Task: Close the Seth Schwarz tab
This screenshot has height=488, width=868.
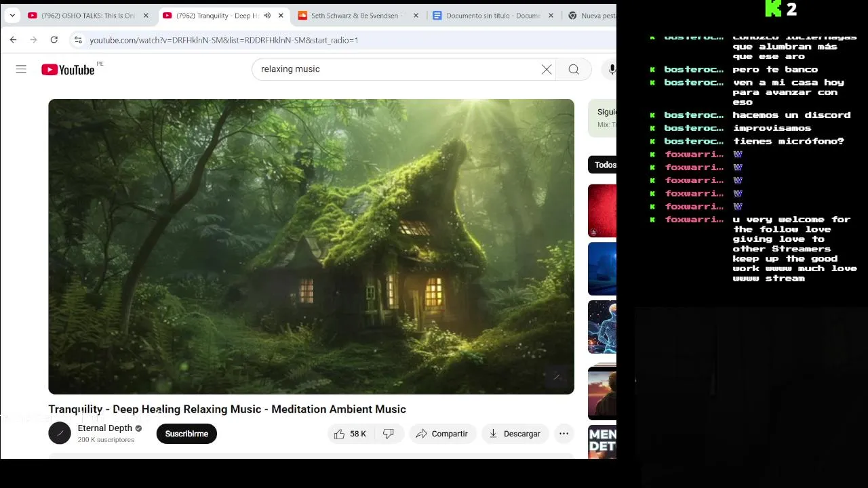Action: (x=416, y=16)
